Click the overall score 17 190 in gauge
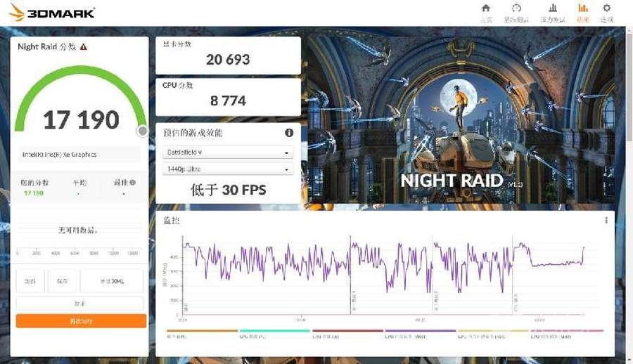The image size is (633, 364). (81, 120)
